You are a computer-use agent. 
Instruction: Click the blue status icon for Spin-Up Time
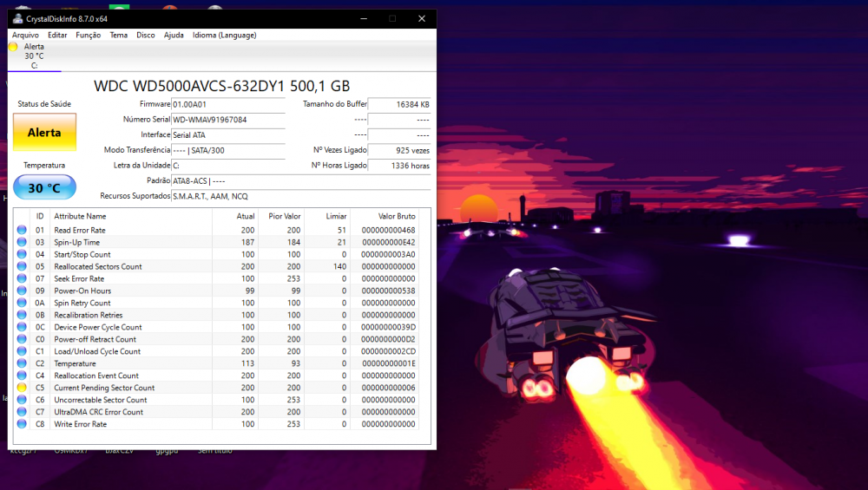tap(22, 242)
